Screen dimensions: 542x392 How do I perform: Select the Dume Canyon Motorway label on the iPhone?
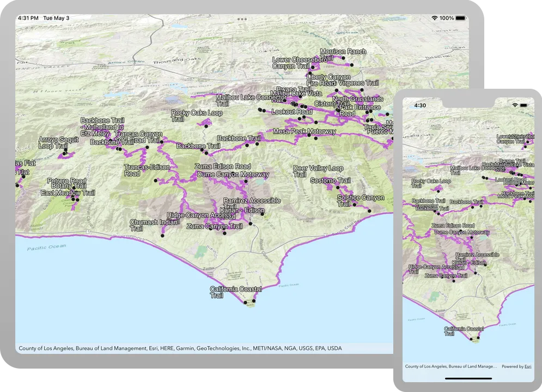tap(462, 232)
